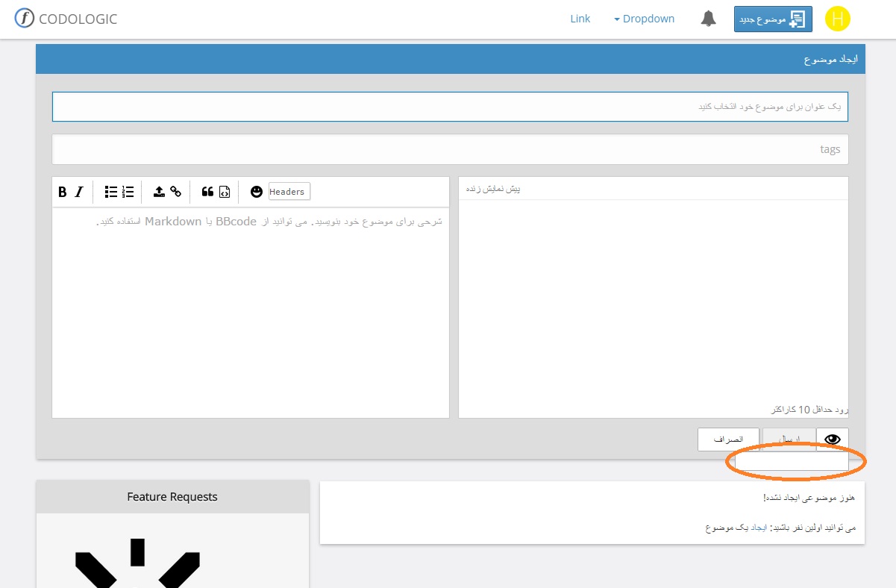Click inside the topic description text area
Viewport: 896px width, 588px height.
[251, 313]
